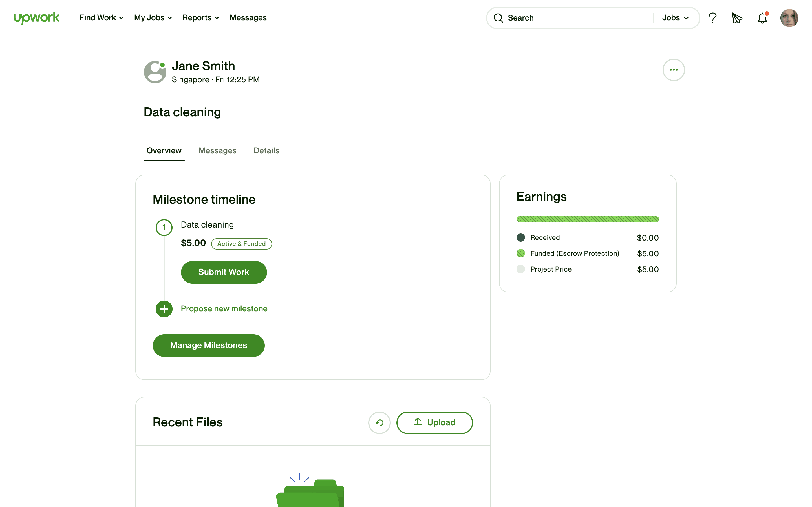Expand the Find Work menu
This screenshot has width=812, height=507.
click(101, 18)
